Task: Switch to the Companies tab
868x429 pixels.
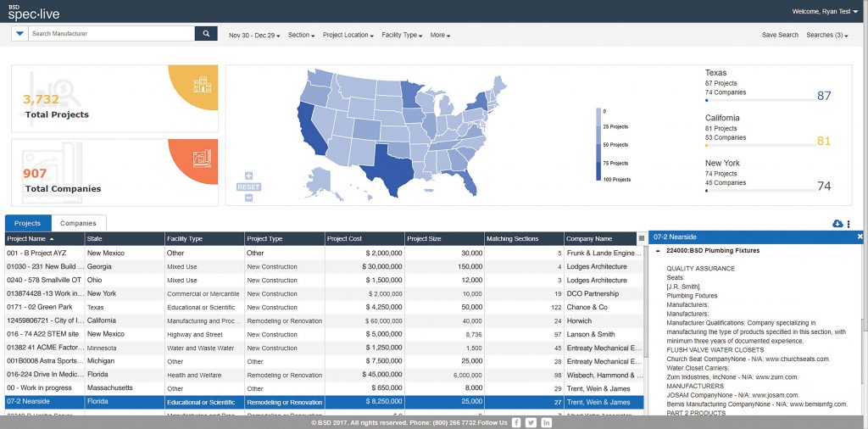Action: tap(78, 223)
